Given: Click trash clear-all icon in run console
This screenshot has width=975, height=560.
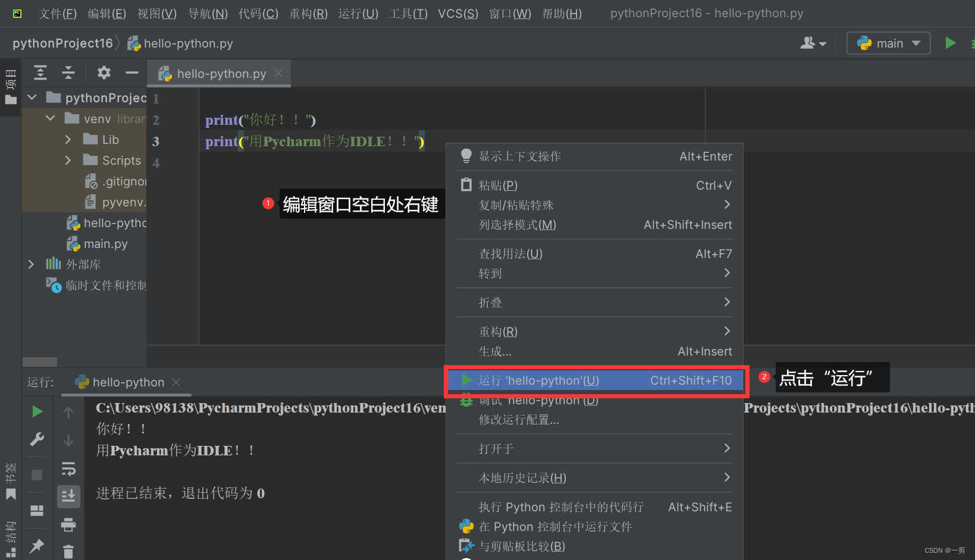Looking at the screenshot, I should click(68, 552).
